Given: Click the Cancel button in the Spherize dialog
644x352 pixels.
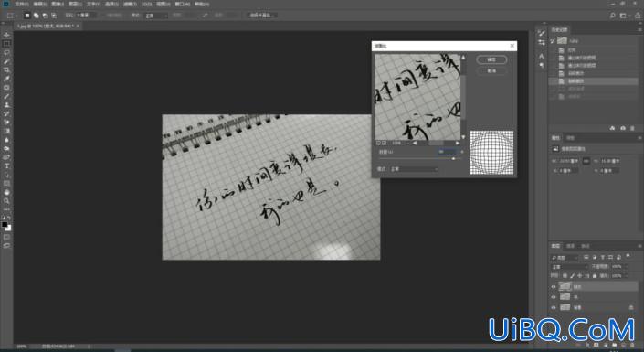Looking at the screenshot, I should (x=491, y=70).
